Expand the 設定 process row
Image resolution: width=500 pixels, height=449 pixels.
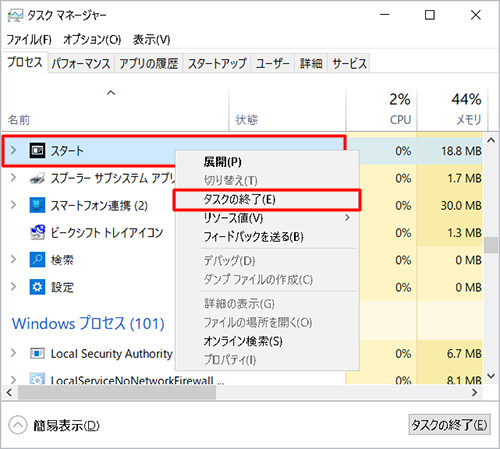[13, 287]
